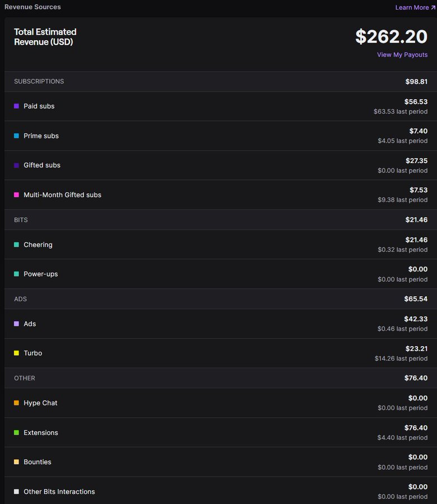Image resolution: width=437 pixels, height=504 pixels.
Task: Click the $7.53 Multi-Month Gifted amount
Action: pos(419,190)
